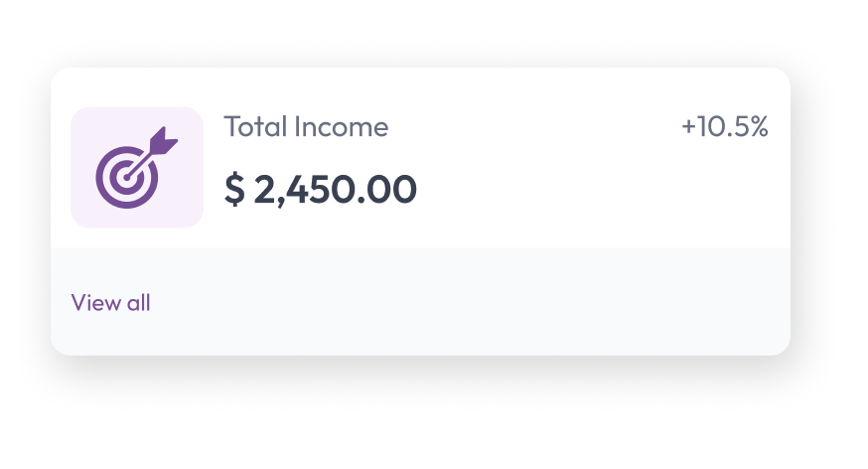868x469 pixels.
Task: Click the plus sign in +10.5%
Action: click(x=688, y=128)
